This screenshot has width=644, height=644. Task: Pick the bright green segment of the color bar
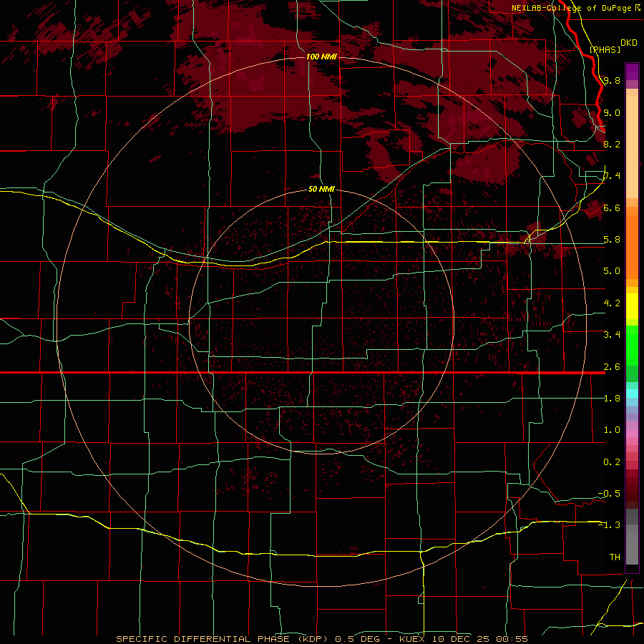click(x=632, y=347)
